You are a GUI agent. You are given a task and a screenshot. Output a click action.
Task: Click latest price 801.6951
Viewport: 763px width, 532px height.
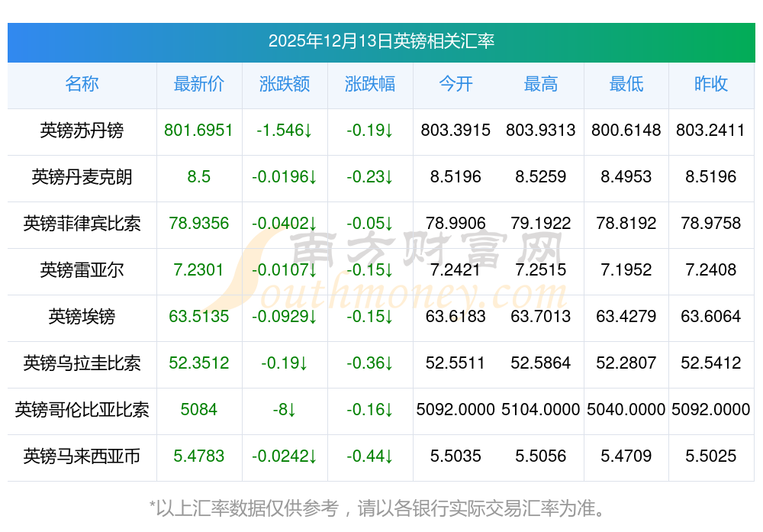[198, 131]
